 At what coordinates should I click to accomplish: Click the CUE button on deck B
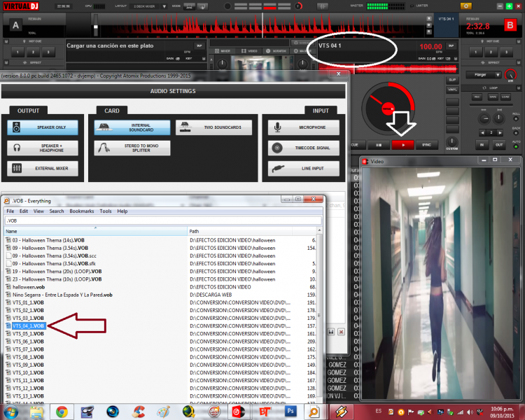tap(356, 145)
